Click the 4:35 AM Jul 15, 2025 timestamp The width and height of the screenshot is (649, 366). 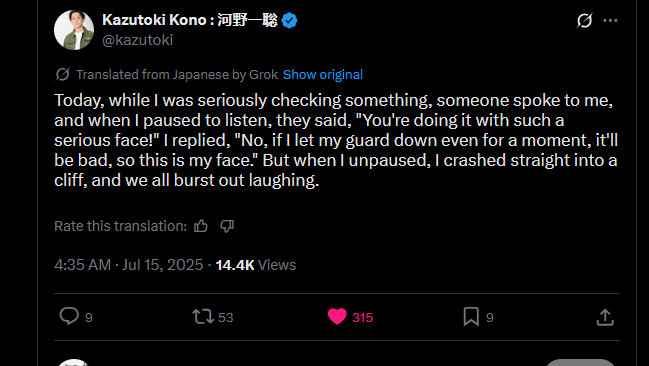(129, 265)
